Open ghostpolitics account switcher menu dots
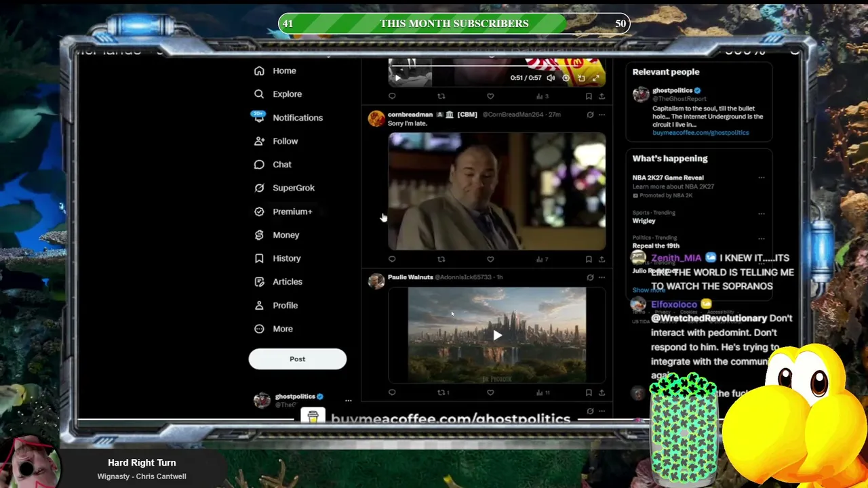868x488 pixels. [x=348, y=401]
